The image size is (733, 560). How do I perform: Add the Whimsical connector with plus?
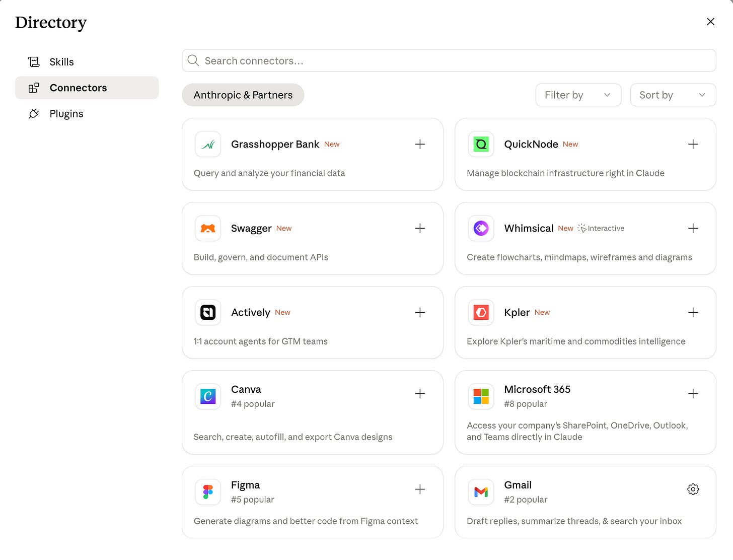(x=693, y=229)
